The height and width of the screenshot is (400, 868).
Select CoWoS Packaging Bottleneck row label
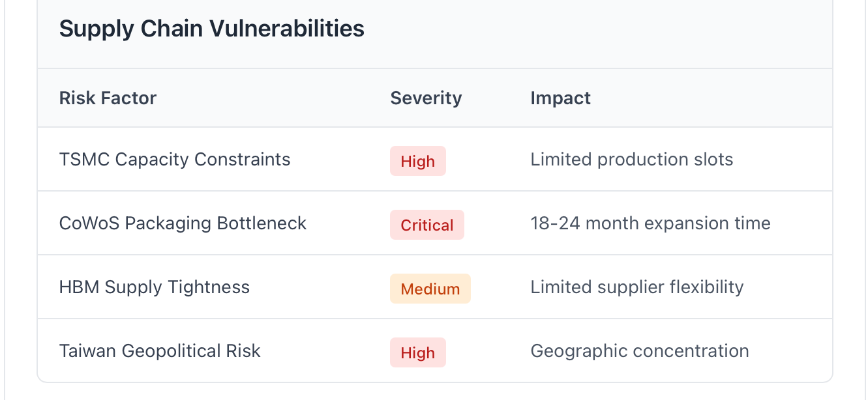click(183, 223)
